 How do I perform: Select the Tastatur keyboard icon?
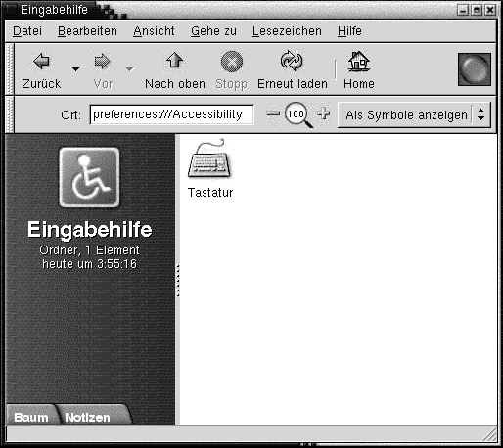(209, 158)
